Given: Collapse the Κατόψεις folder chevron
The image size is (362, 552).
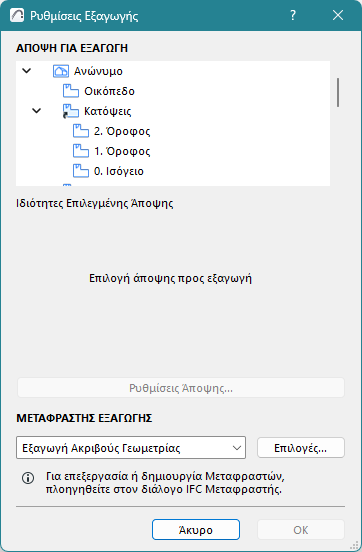Looking at the screenshot, I should 37,111.
